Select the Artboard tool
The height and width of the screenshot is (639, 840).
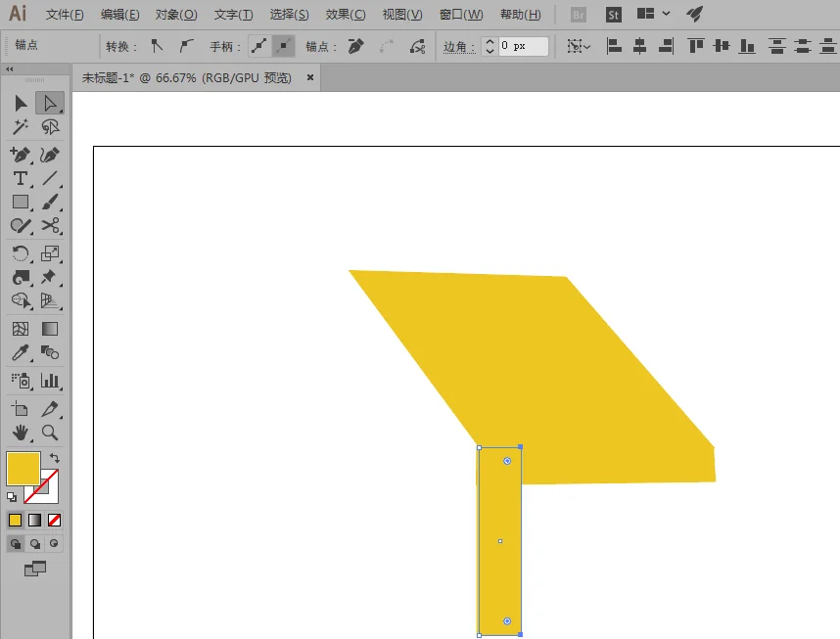click(21, 409)
